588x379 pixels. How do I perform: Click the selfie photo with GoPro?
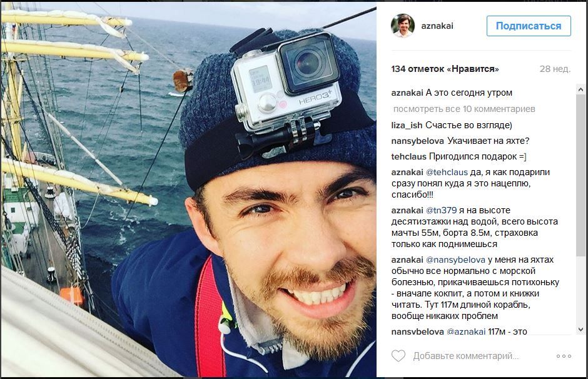(x=189, y=189)
